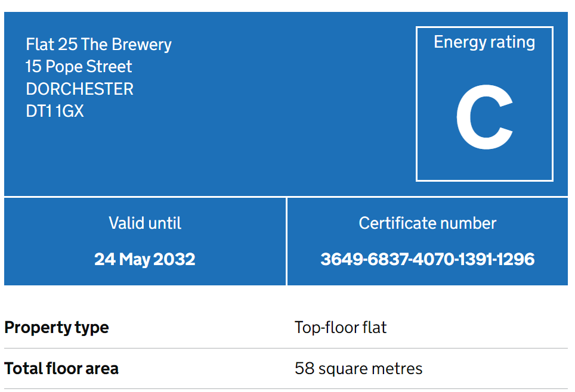
Task: Click the 'Valid until' label
Action: [x=145, y=223]
